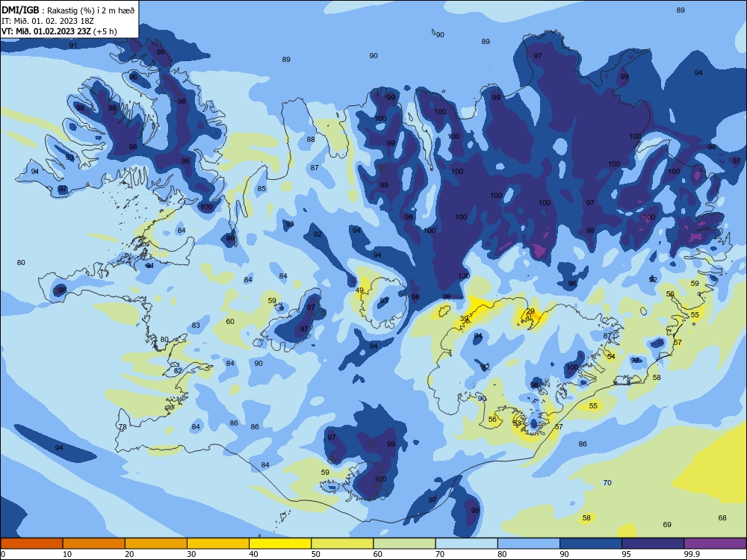747x560 pixels.
Task: Click the dark navy 95–99.9 legend swatch
Action: pyautogui.click(x=653, y=544)
